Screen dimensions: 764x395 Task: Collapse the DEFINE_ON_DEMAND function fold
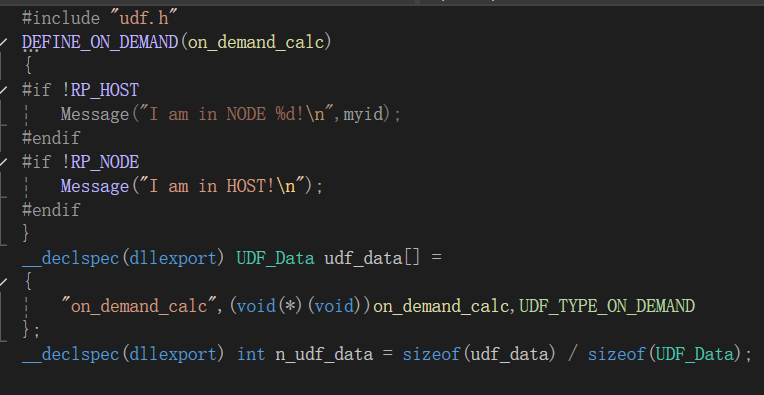point(3,42)
